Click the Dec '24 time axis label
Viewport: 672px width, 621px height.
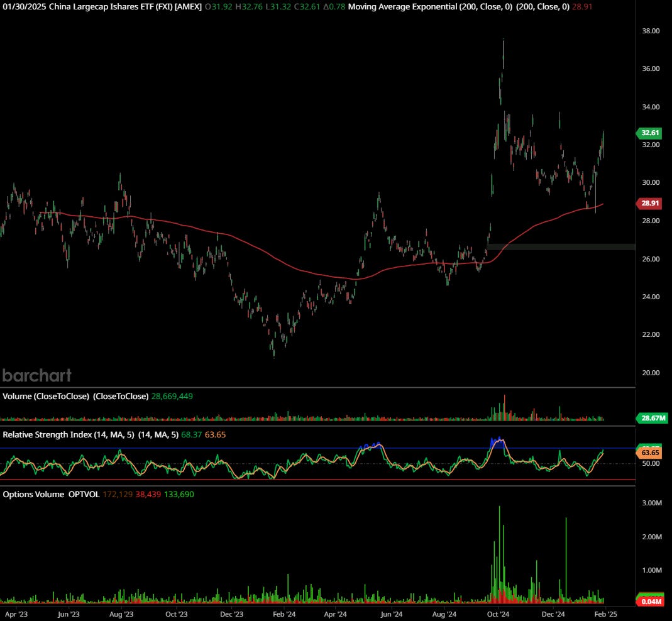[x=553, y=614]
